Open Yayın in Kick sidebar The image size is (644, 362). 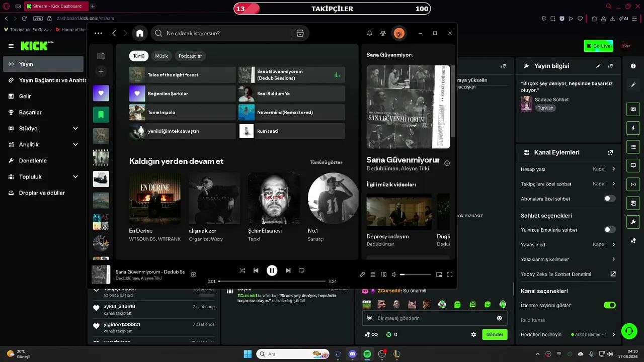point(43,64)
